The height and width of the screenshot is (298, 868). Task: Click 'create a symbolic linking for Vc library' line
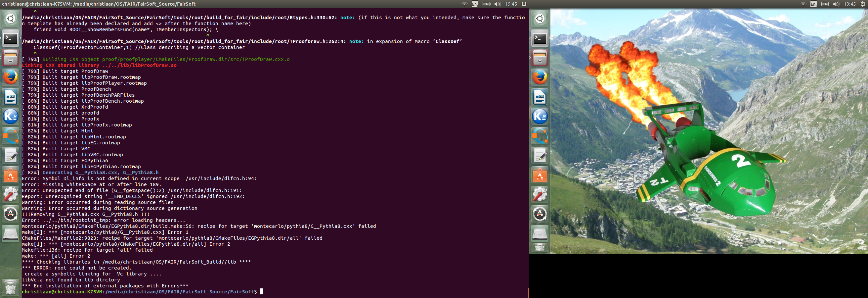coord(93,274)
